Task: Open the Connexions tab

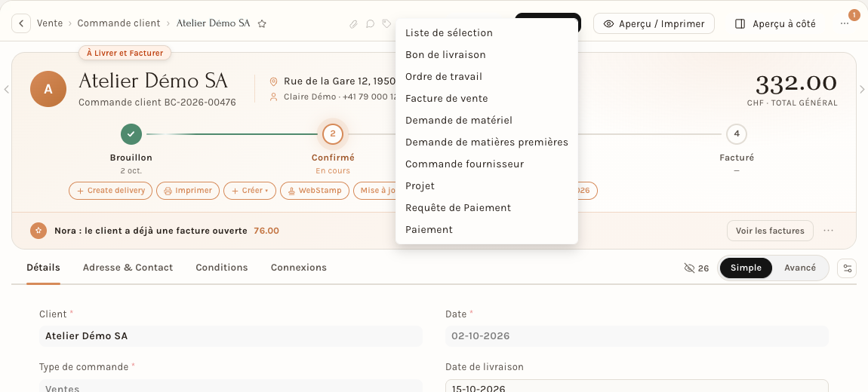Action: (x=298, y=268)
